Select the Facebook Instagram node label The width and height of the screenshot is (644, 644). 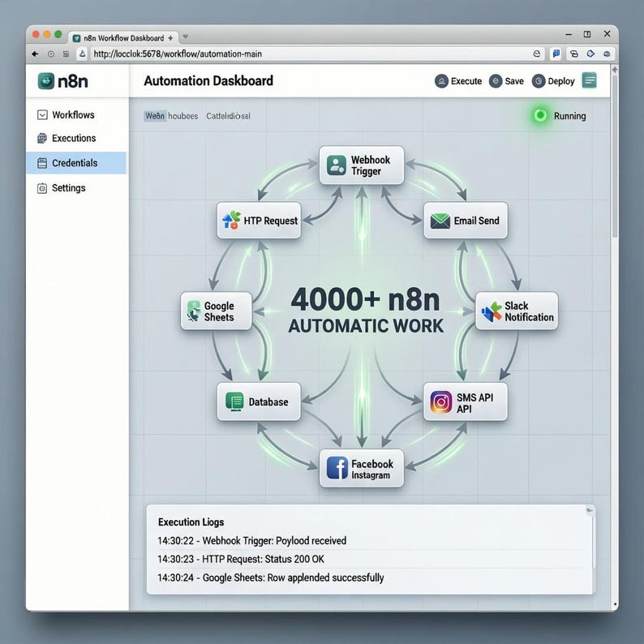tap(372, 469)
